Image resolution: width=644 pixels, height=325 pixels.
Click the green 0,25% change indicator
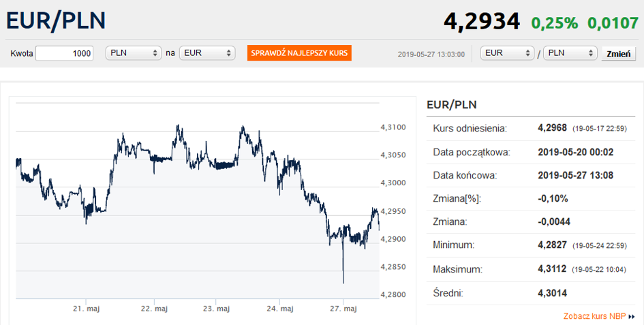555,22
